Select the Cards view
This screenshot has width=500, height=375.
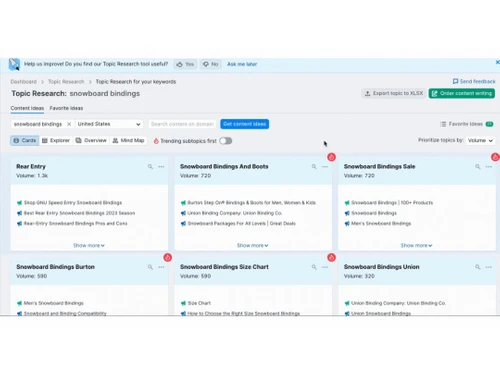[25, 141]
